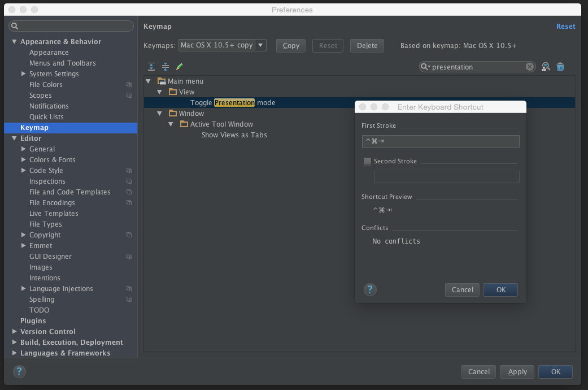Collapse the Main menu tree node
This screenshot has width=588, height=390.
149,81
